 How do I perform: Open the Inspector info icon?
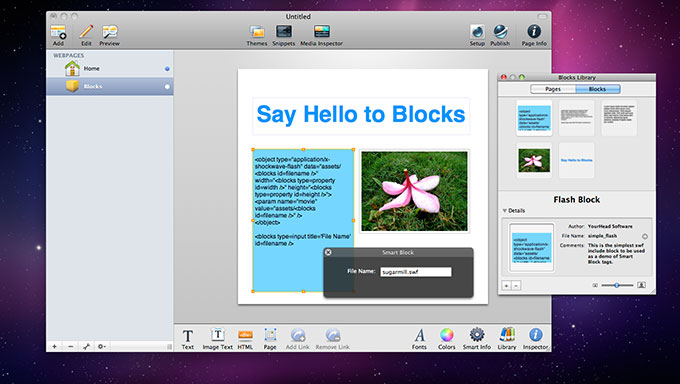coord(535,335)
